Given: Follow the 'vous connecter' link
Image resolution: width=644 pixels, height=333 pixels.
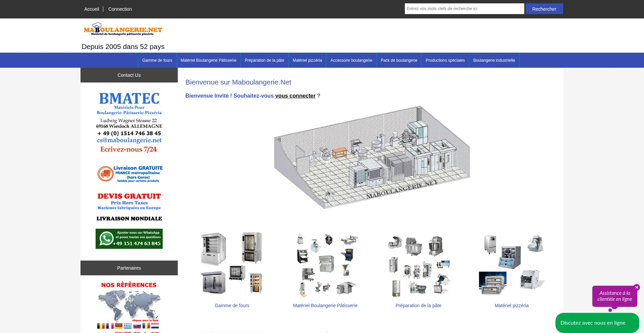Looking at the screenshot, I should pyautogui.click(x=295, y=96).
